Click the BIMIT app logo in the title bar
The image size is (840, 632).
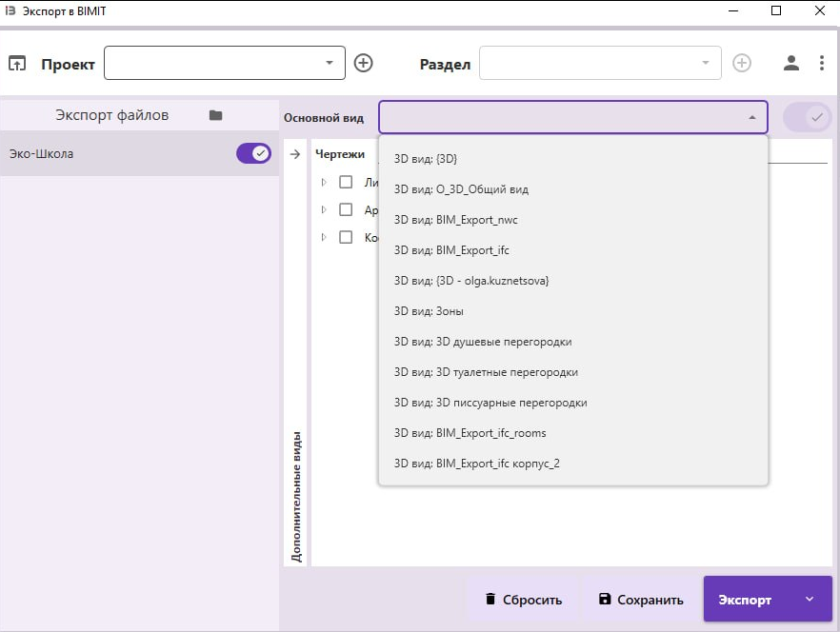pos(10,10)
